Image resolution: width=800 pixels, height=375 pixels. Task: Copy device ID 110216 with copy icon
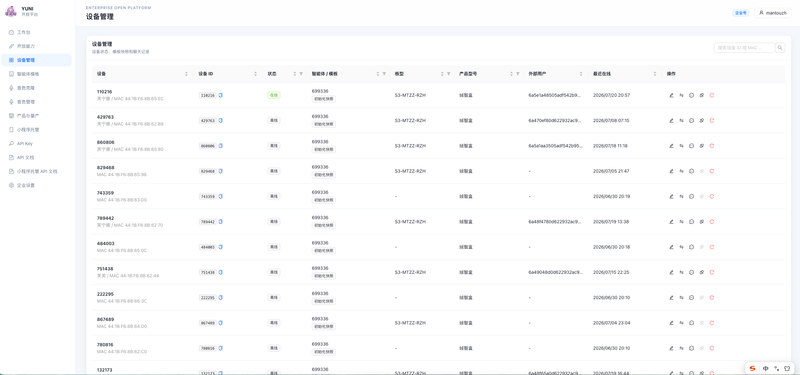[221, 95]
